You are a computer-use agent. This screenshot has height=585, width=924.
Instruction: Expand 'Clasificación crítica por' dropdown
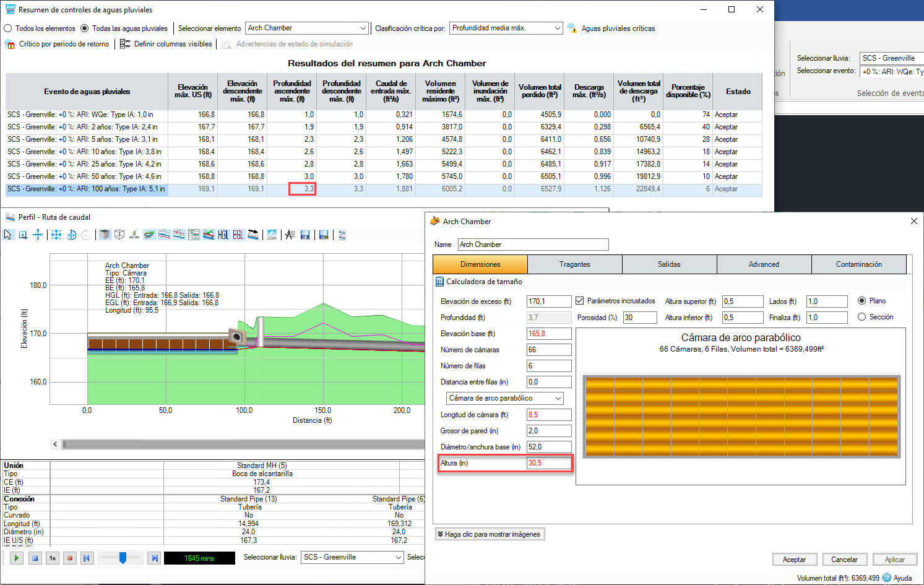click(x=557, y=28)
